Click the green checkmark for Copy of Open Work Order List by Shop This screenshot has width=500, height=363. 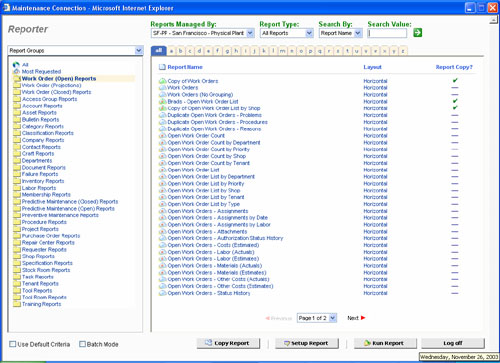[x=455, y=108]
